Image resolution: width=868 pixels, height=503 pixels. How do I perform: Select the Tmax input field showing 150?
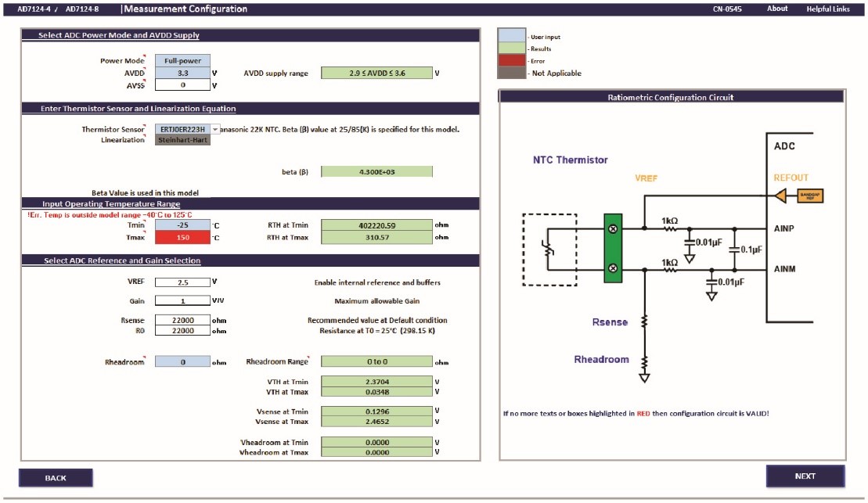coord(182,237)
